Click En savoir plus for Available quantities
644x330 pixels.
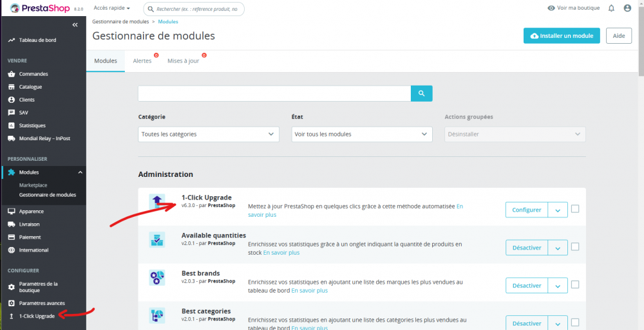[x=281, y=252]
